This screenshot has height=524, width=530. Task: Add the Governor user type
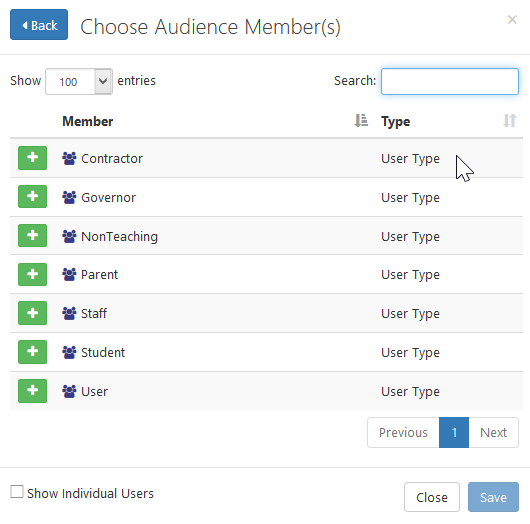tap(32, 196)
